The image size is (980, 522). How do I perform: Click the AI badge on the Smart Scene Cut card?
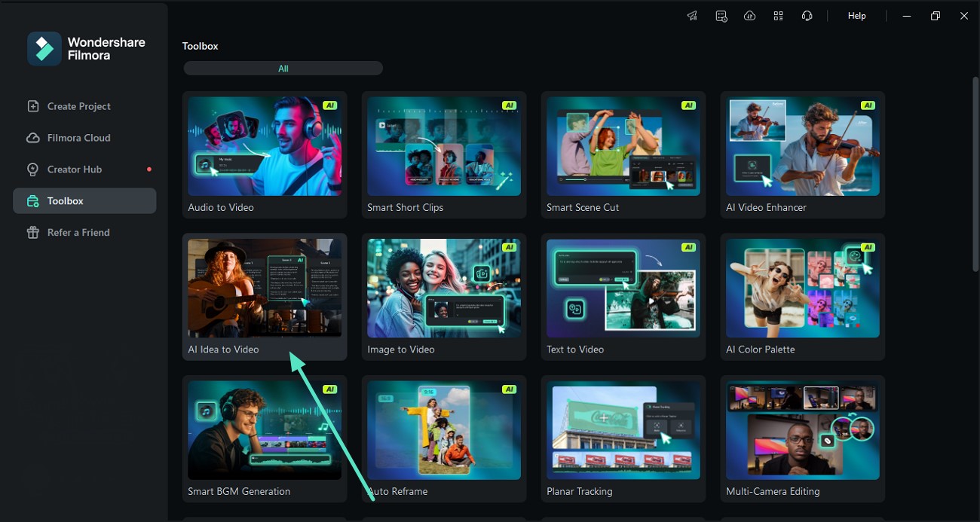point(688,105)
